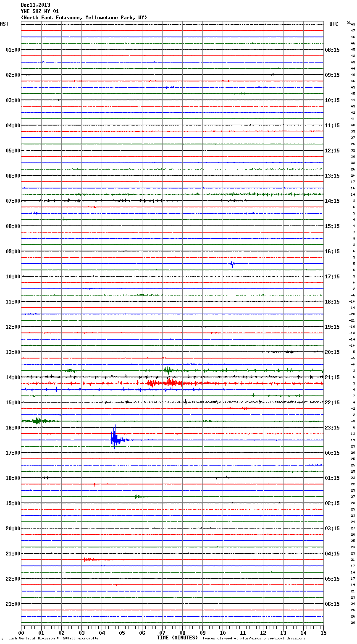Viewport: 357px width, 644px height.
Task: Click the '10:15' UTC time label
Action: click(x=332, y=100)
